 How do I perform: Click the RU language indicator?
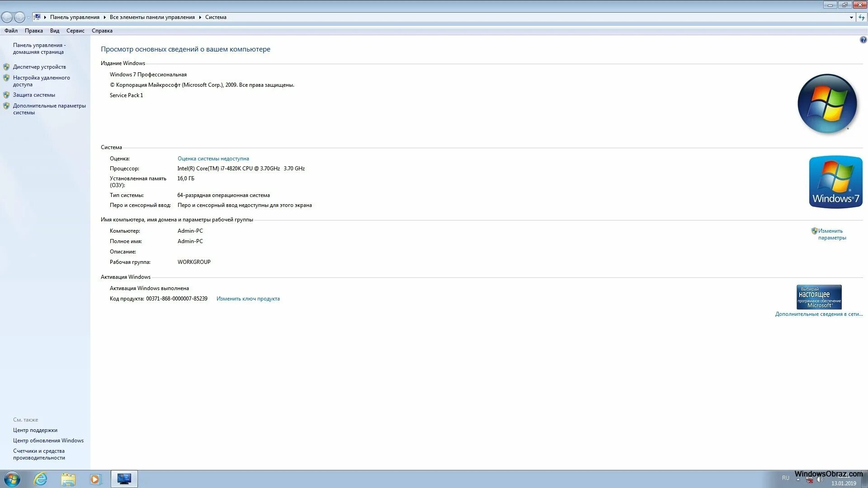pos(786,478)
